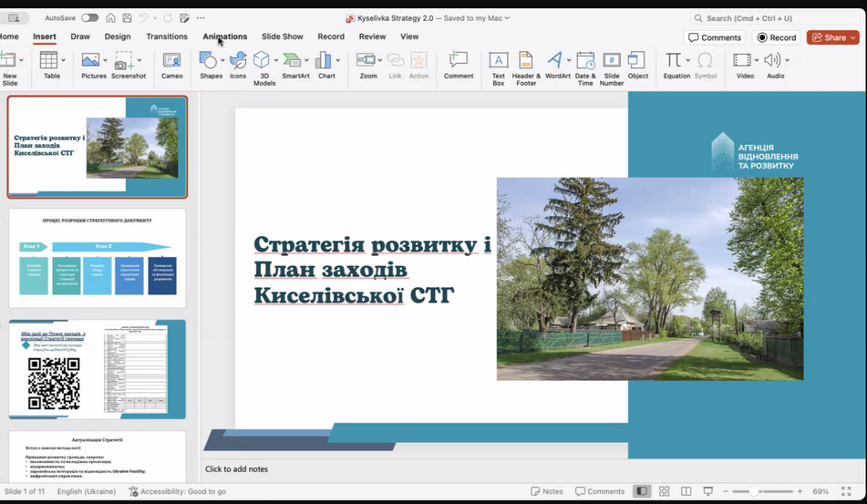Screen dimensions: 867x504
Task: Expand the New Slide dropdown arrow
Action: tap(22, 60)
